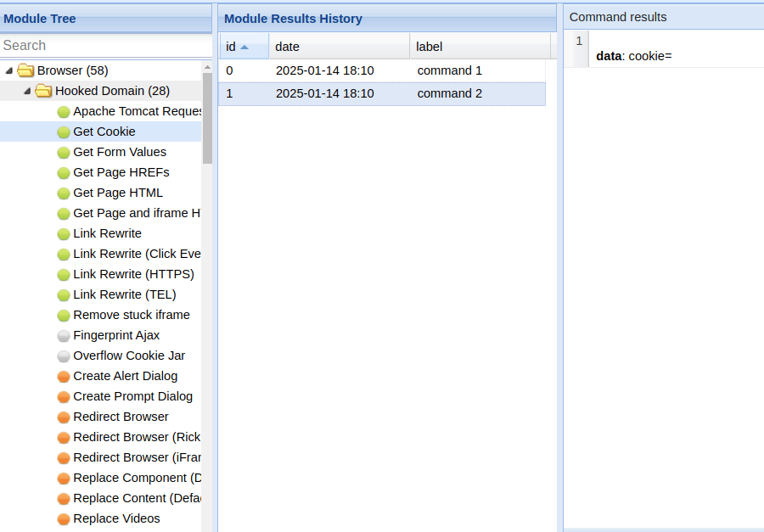
Task: Collapse the Hooked Domain tree node
Action: click(26, 91)
